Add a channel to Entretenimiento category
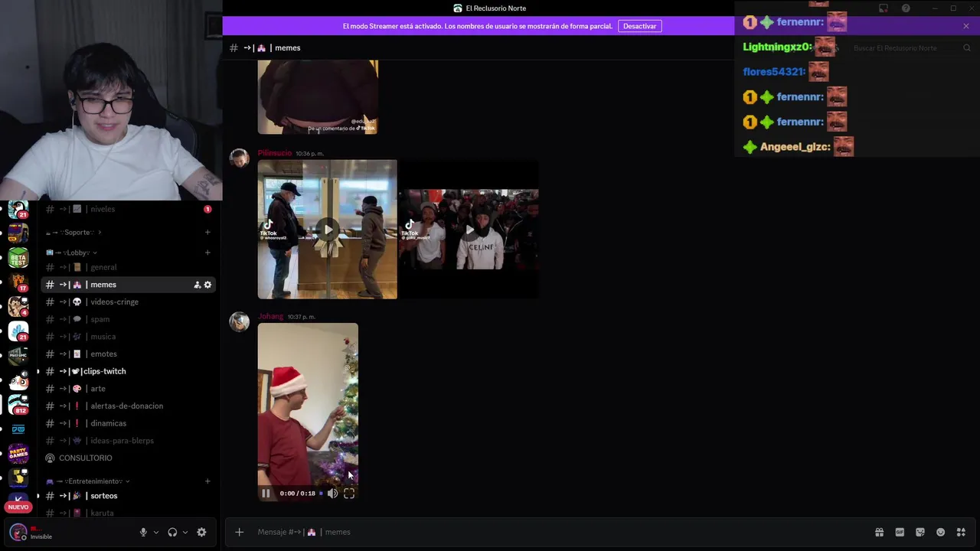The width and height of the screenshot is (980, 551). pyautogui.click(x=207, y=481)
